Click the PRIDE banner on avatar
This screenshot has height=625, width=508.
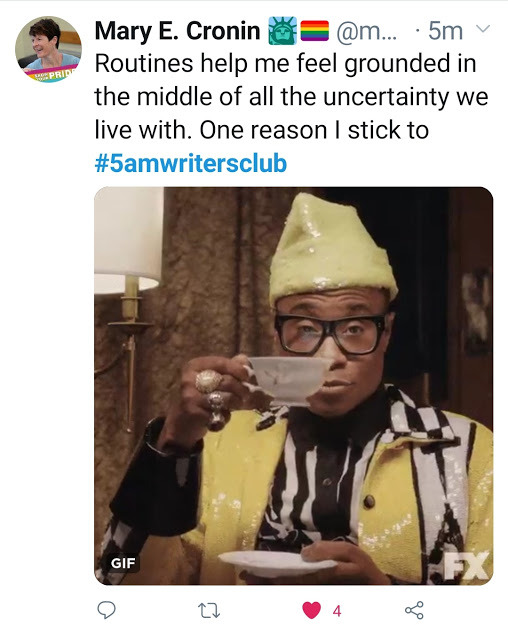[x=52, y=74]
